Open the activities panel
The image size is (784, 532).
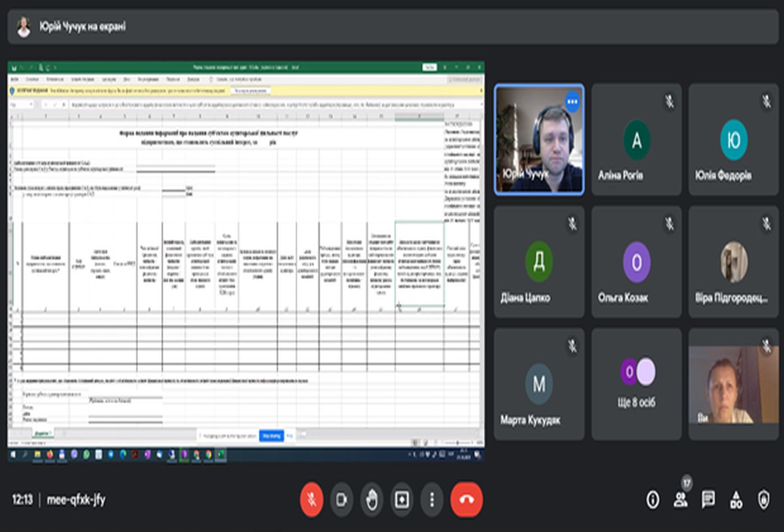(736, 499)
